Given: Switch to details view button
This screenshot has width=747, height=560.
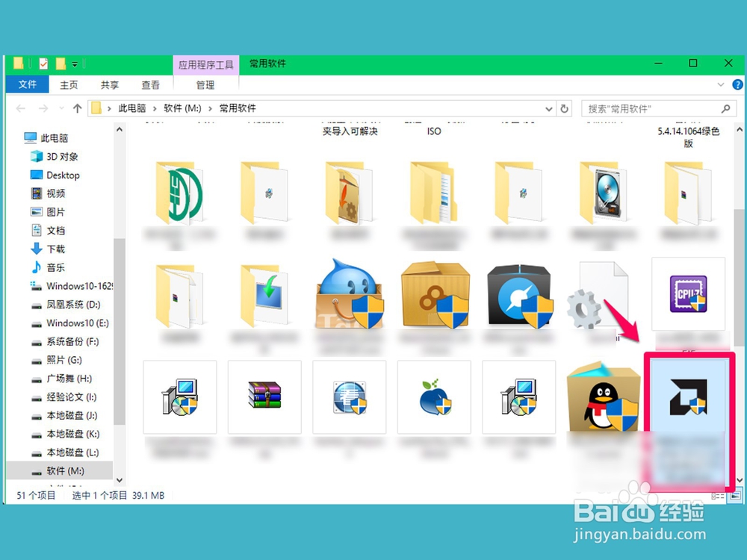Looking at the screenshot, I should [x=718, y=496].
